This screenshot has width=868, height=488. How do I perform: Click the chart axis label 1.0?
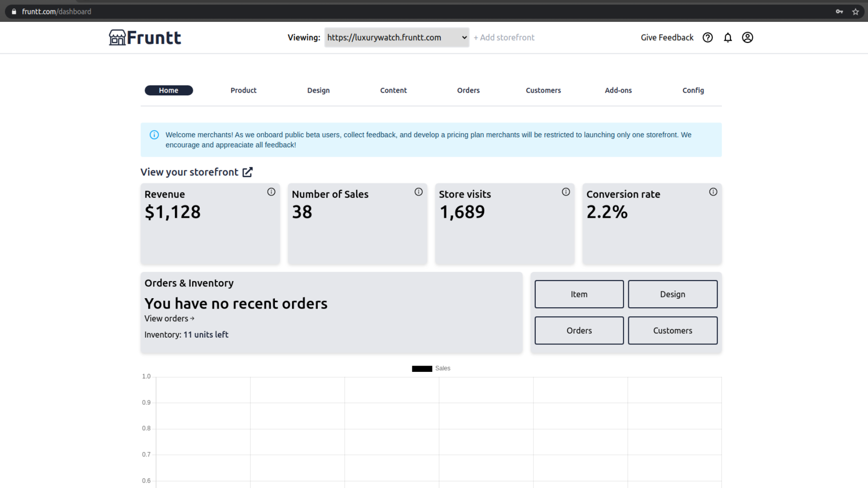146,376
